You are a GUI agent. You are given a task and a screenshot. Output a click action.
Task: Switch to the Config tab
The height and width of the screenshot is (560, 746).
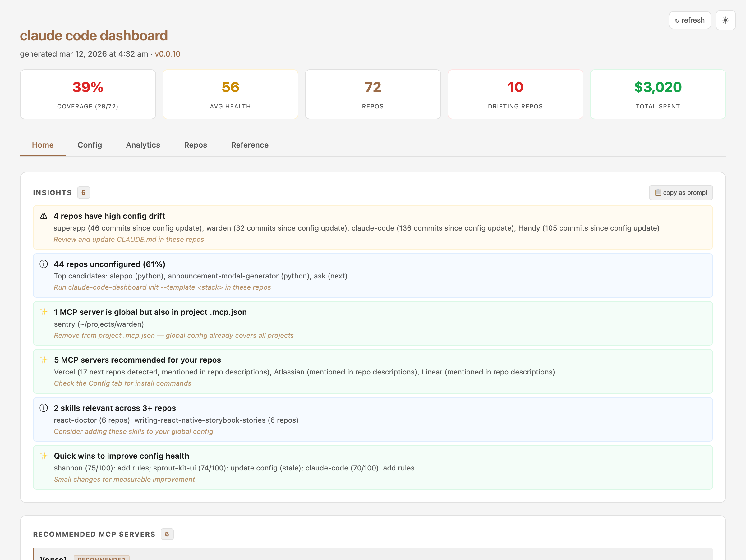tap(90, 145)
